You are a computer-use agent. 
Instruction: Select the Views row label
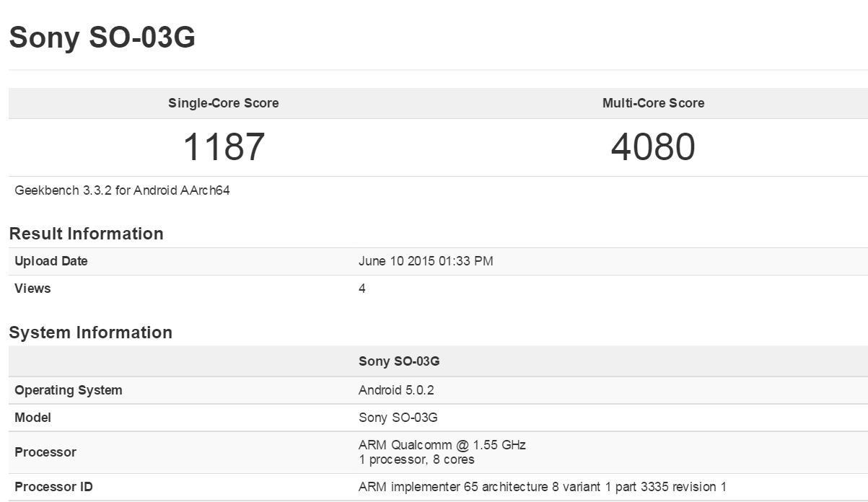click(32, 289)
